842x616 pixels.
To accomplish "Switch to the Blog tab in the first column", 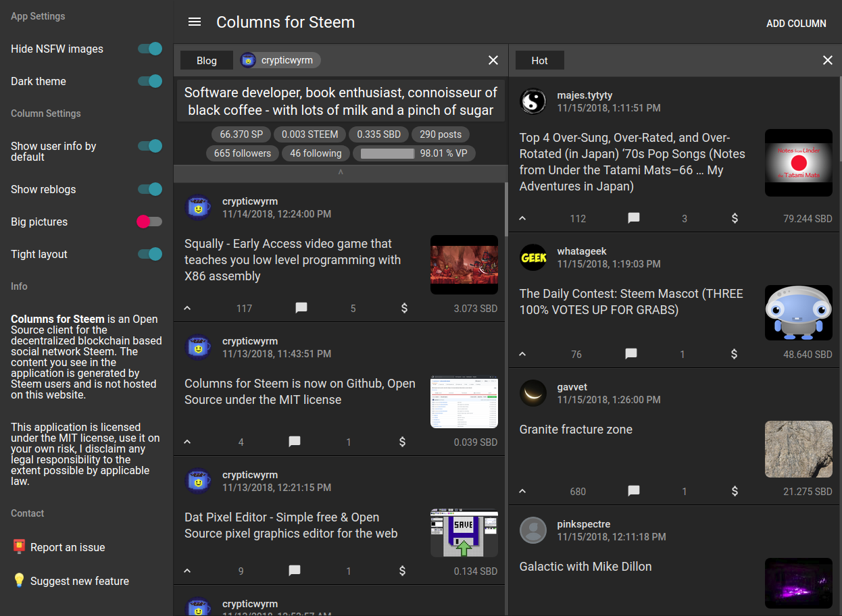I will (x=206, y=60).
